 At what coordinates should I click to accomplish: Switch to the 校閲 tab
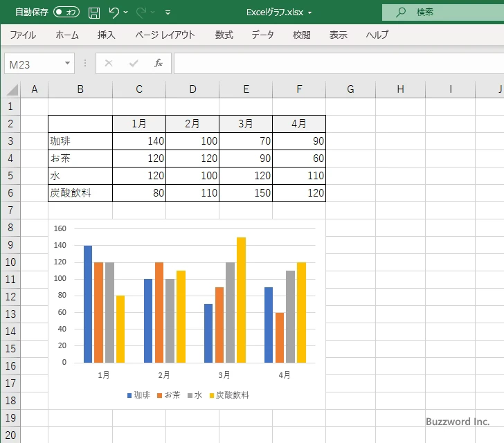(x=302, y=35)
